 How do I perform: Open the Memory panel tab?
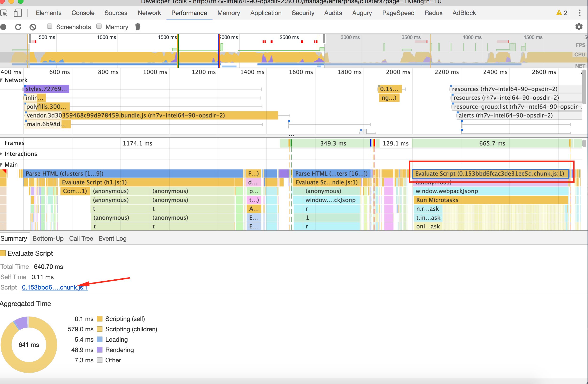(x=228, y=13)
